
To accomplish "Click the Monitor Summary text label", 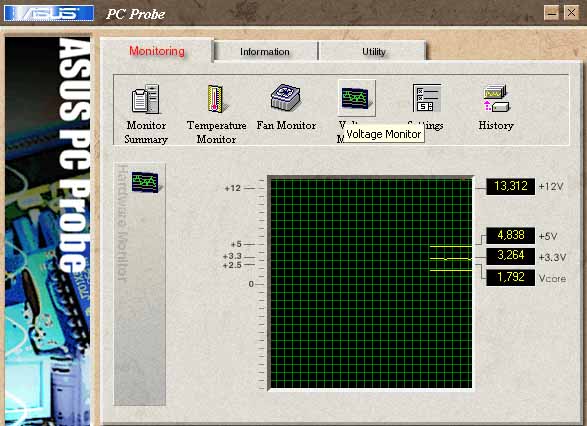I will click(x=146, y=132).
